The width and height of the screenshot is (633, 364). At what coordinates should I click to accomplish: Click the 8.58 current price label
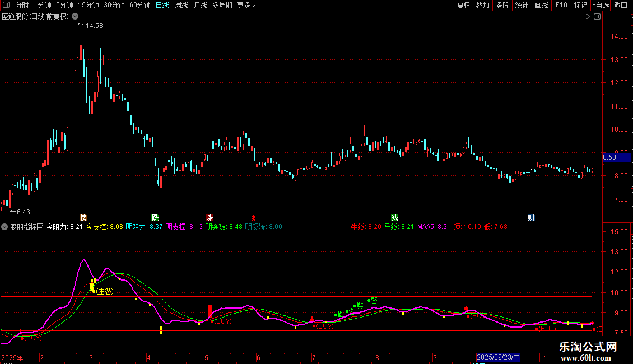coord(609,158)
